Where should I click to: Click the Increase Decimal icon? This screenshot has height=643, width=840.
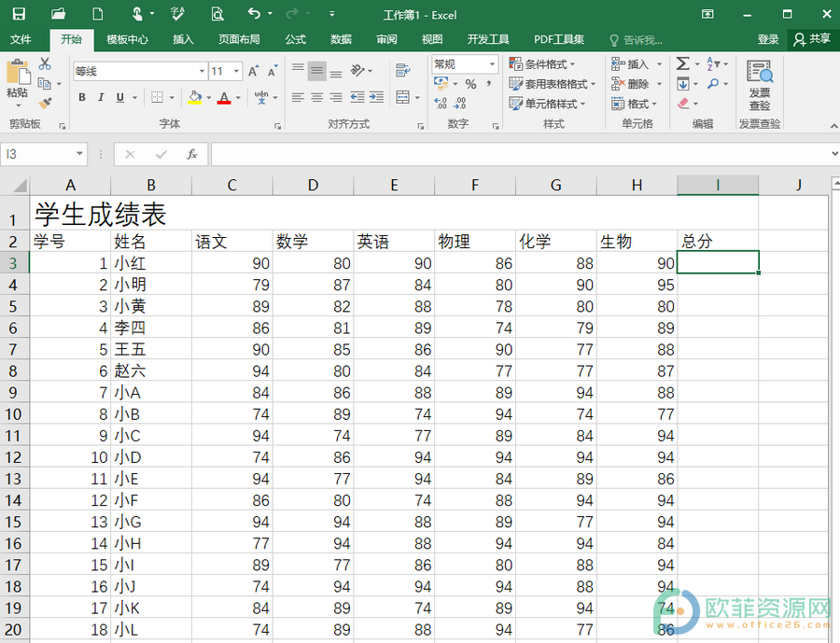click(x=441, y=103)
